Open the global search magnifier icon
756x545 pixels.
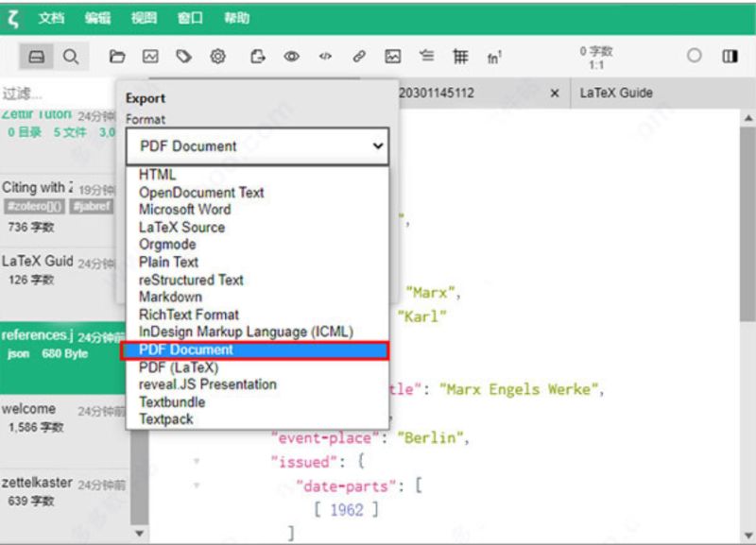(71, 57)
